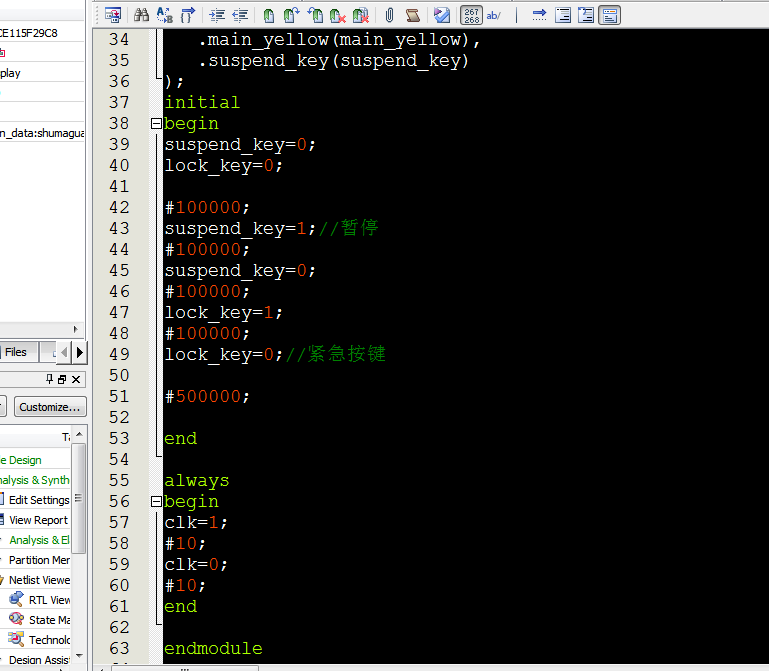Click the 'initial' keyword on line 37
This screenshot has width=769, height=671.
tap(202, 102)
